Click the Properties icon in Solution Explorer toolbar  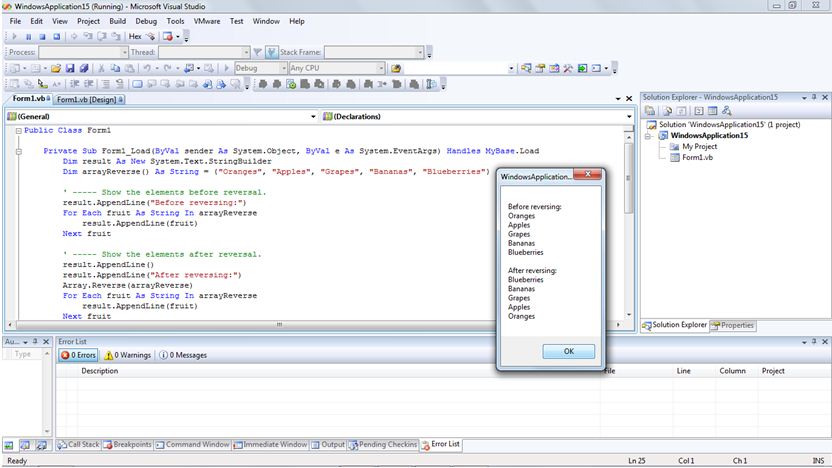pos(650,111)
